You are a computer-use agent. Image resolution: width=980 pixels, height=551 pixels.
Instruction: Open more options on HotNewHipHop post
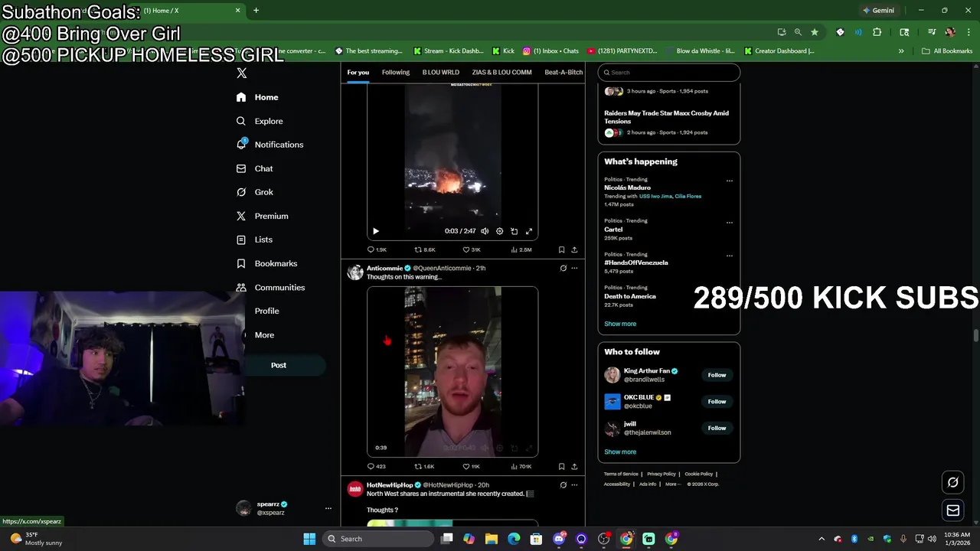(574, 484)
